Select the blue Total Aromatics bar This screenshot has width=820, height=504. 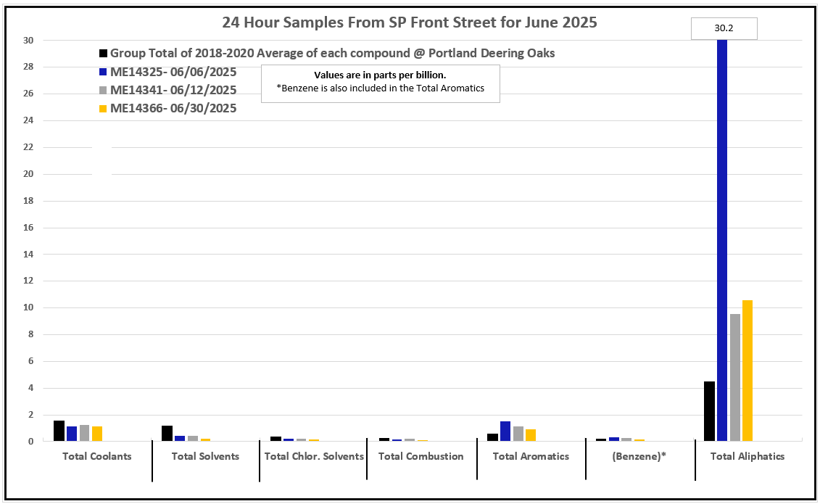pos(505,431)
